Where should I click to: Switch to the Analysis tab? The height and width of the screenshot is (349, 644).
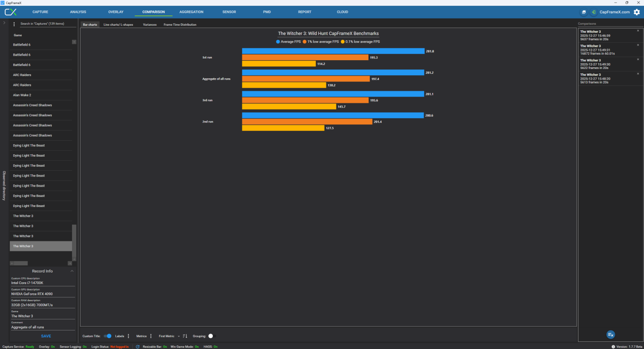(x=78, y=12)
